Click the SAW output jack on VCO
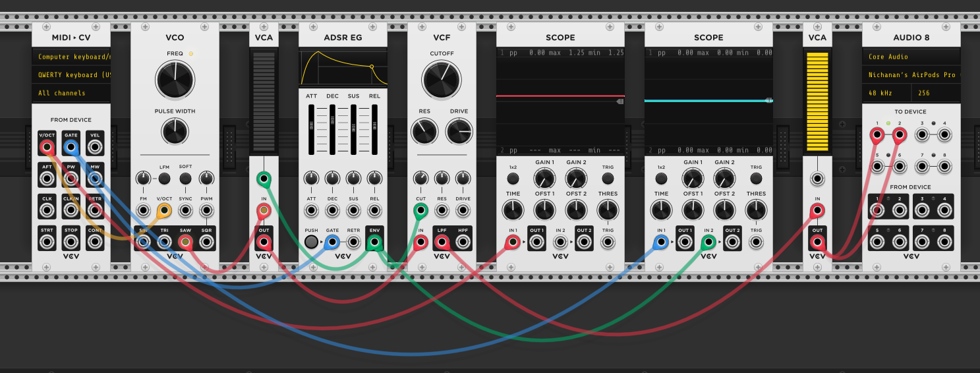980x373 pixels. [186, 243]
